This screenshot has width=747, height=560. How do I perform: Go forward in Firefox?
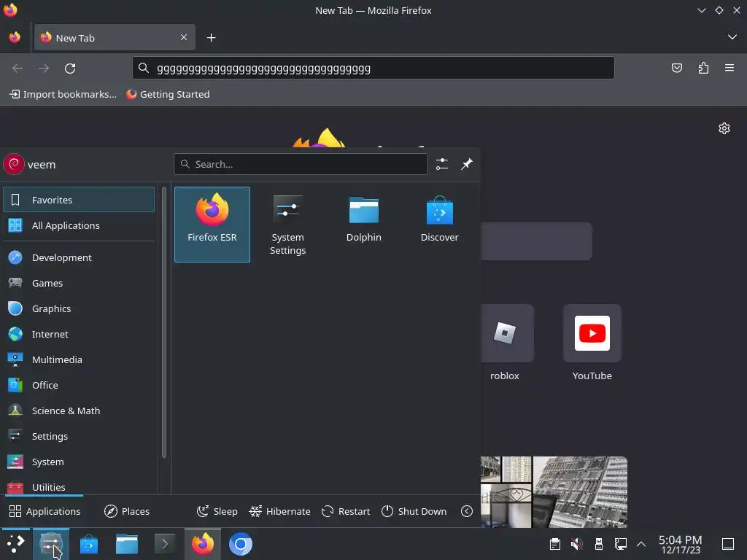click(x=44, y=69)
